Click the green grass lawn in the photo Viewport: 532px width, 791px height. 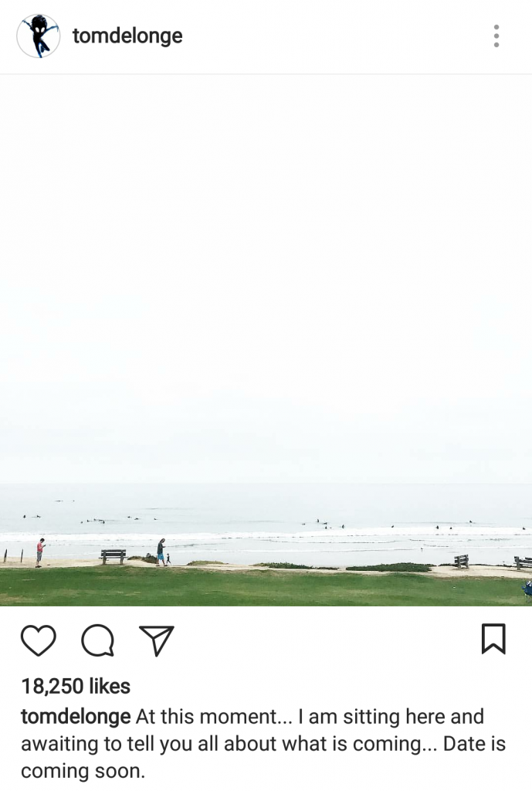click(x=266, y=587)
